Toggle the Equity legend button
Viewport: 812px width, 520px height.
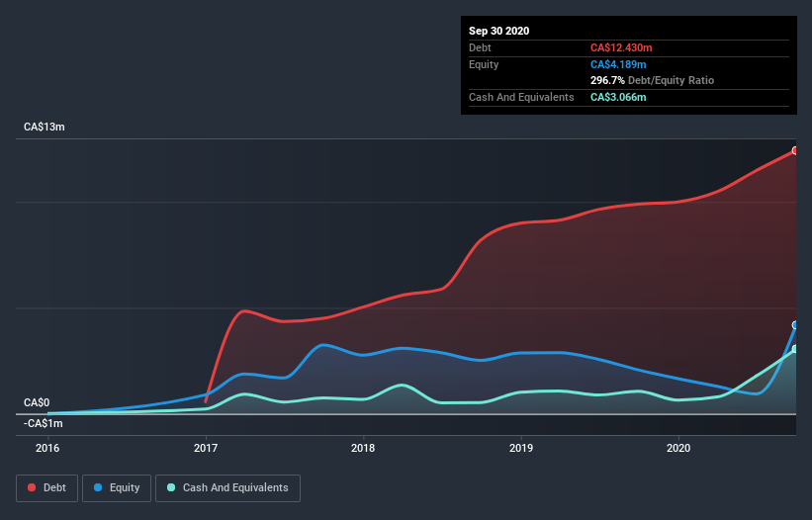(117, 488)
